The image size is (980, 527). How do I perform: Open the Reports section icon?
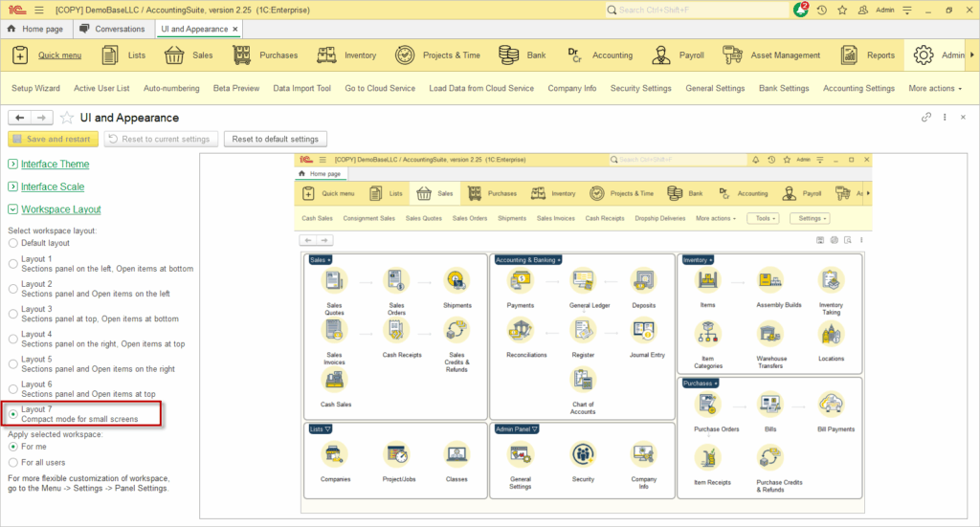849,55
